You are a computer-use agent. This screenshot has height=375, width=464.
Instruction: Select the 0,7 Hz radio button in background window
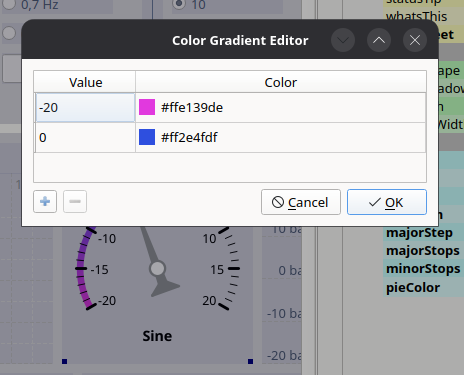coord(9,5)
